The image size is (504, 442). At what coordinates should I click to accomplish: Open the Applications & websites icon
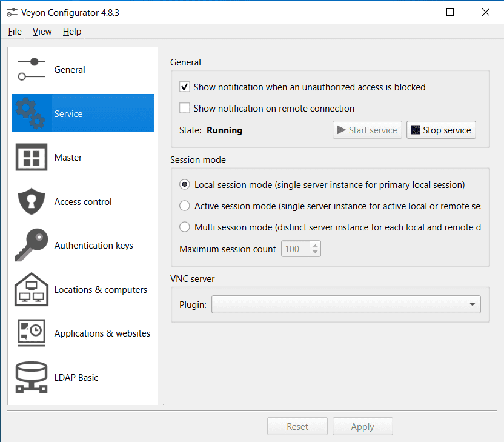coord(31,333)
